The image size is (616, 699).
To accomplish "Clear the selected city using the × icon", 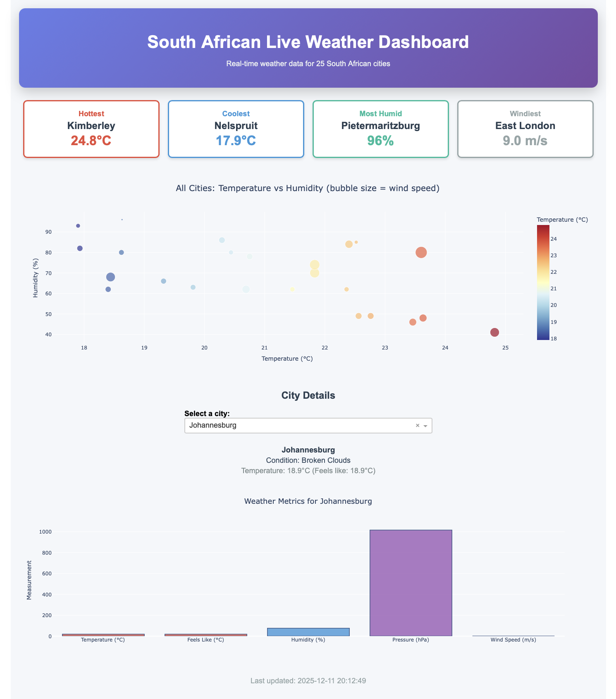I will pyautogui.click(x=418, y=425).
